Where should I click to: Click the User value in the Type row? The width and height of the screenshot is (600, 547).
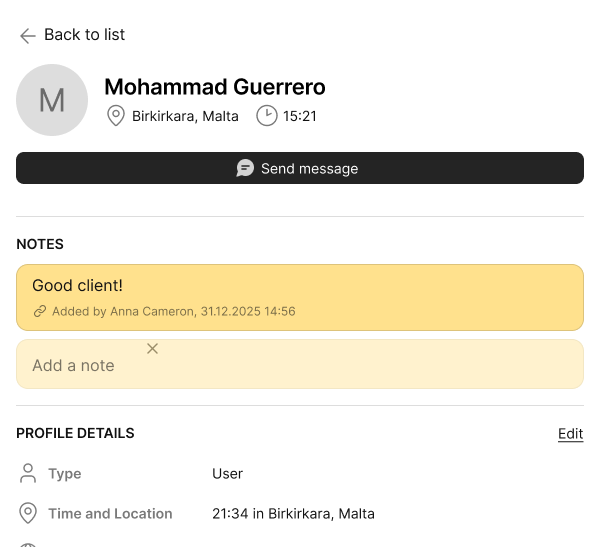pyautogui.click(x=227, y=474)
